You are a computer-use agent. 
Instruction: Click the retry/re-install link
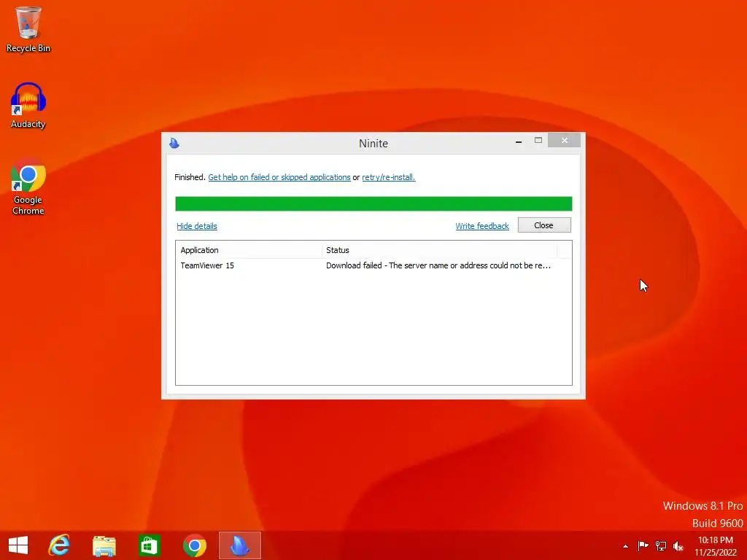(x=389, y=177)
